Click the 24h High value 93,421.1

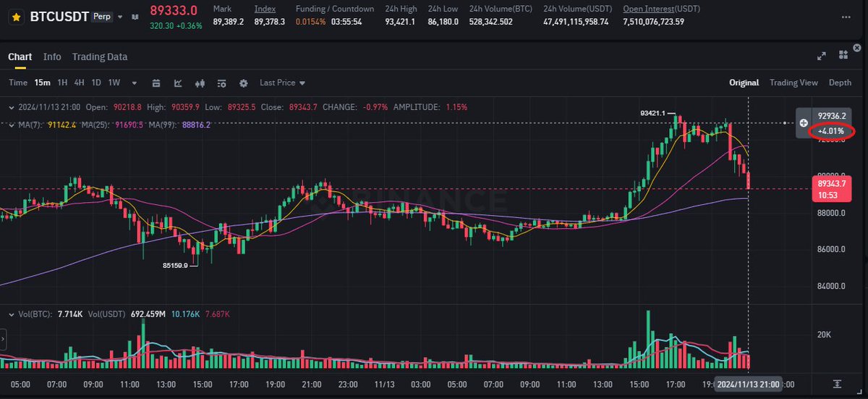click(x=400, y=22)
